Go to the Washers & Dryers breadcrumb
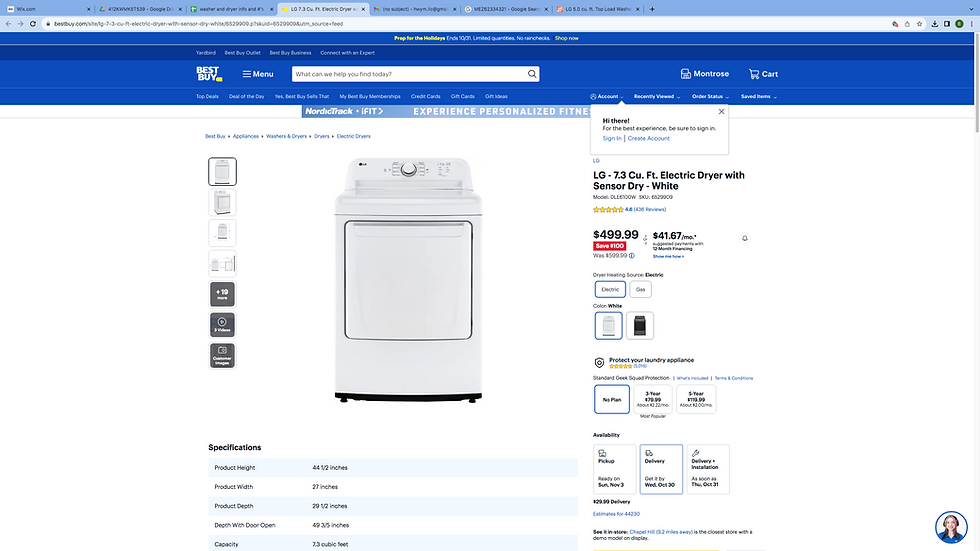 286,136
